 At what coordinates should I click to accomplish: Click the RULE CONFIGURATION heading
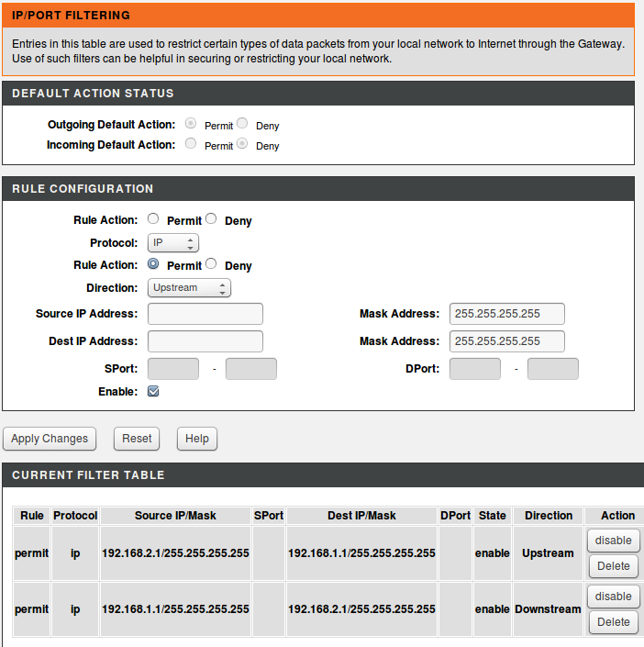(x=83, y=189)
